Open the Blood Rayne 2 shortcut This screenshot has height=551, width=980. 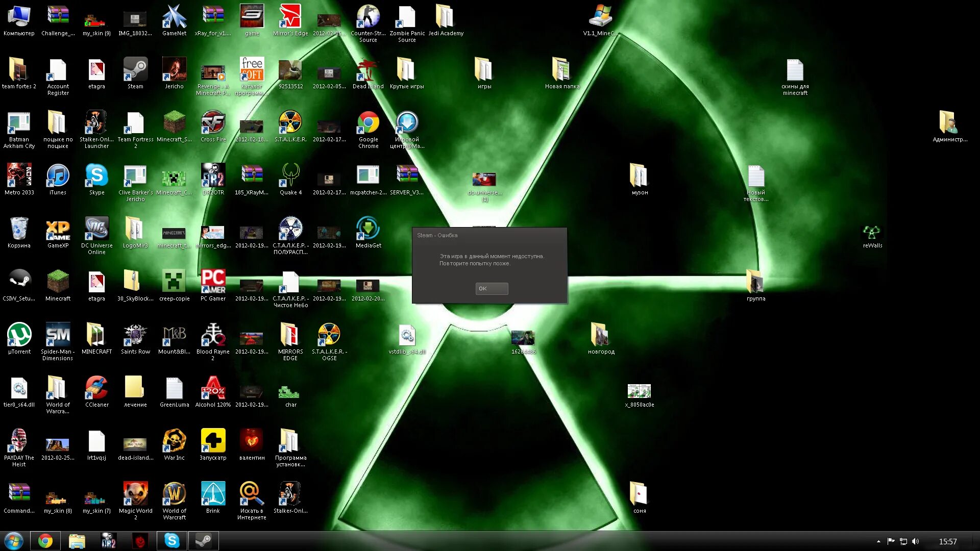click(213, 335)
